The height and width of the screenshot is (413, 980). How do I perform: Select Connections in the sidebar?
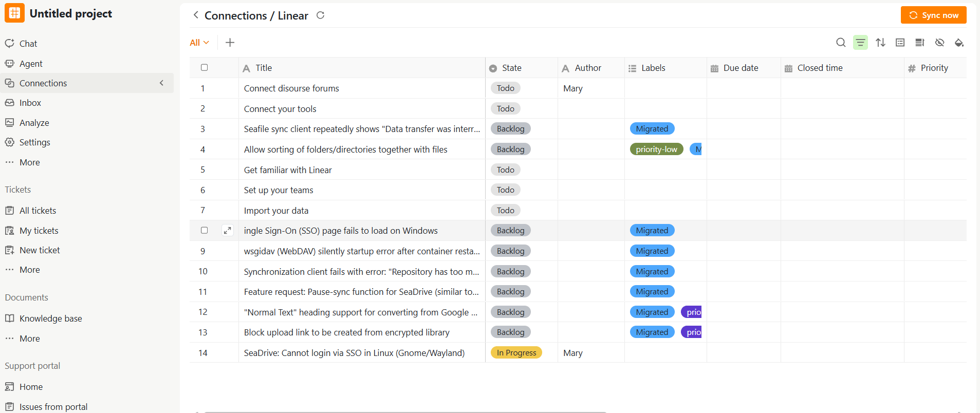point(86,83)
